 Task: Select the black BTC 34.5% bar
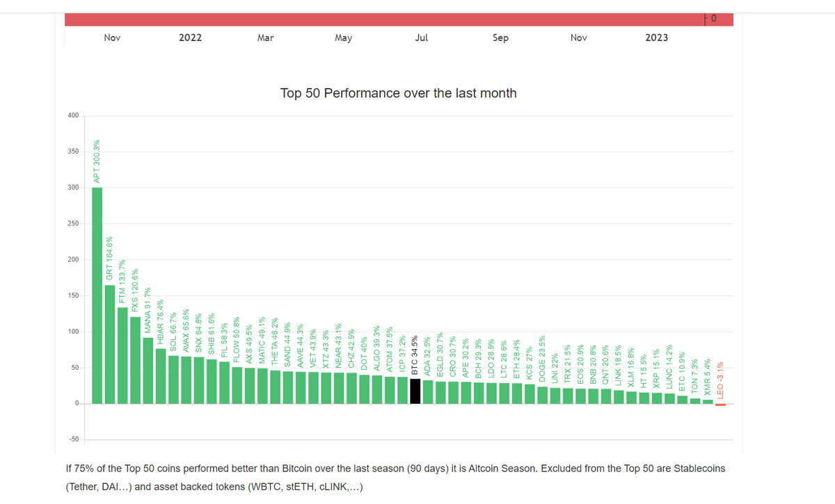[x=415, y=391]
